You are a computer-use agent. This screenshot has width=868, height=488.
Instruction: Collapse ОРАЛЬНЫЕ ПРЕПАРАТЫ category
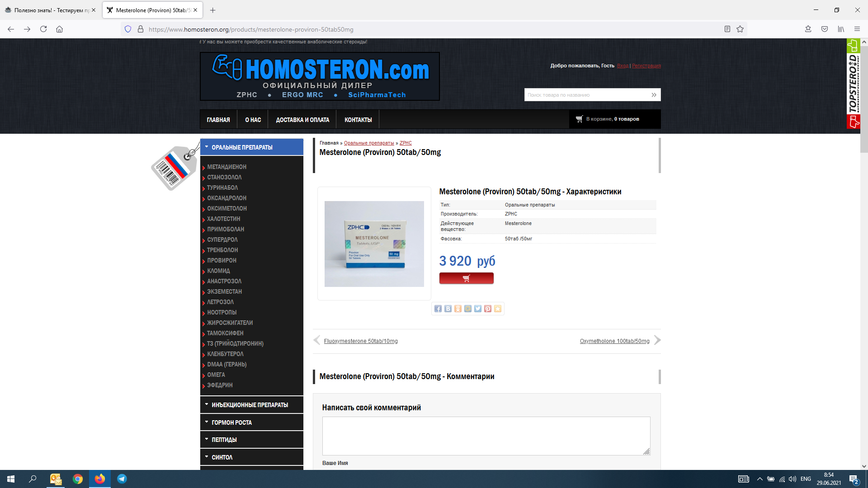(242, 147)
